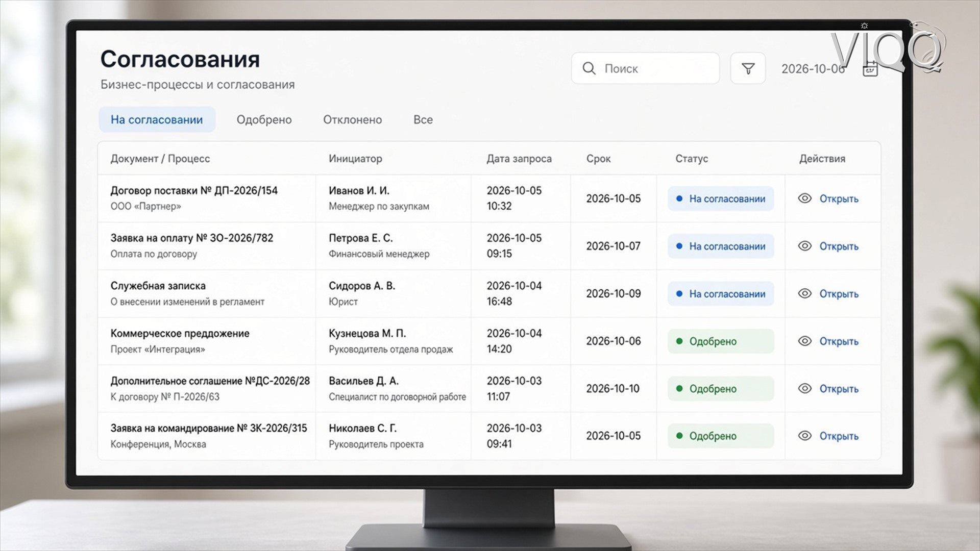
Task: Open Коммерческое предложение via Открыть link
Action: tap(839, 341)
